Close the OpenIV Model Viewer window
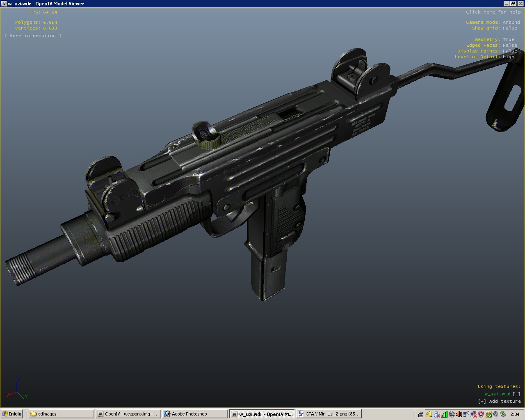525x420 pixels. tap(520, 4)
